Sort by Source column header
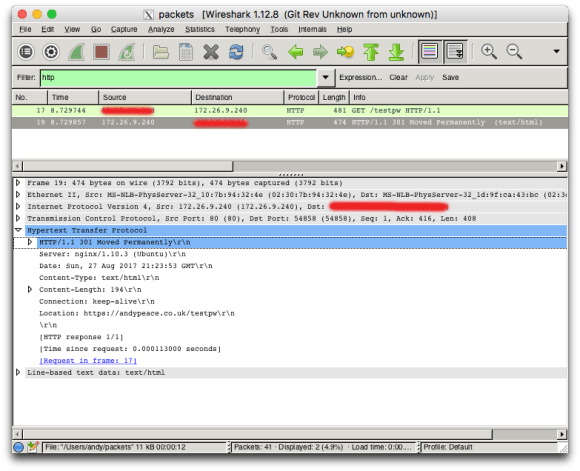The width and height of the screenshot is (580, 471). point(145,97)
